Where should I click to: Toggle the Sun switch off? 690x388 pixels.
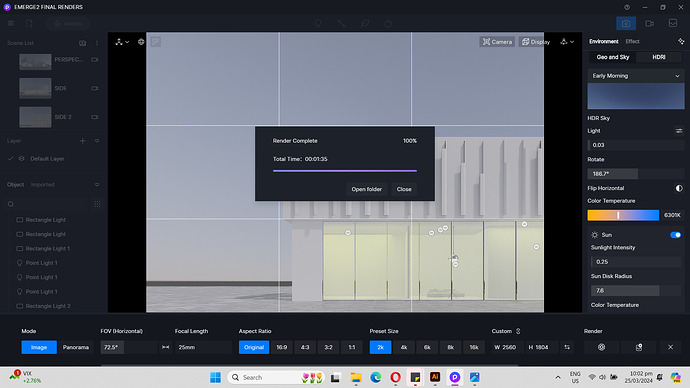tap(675, 235)
